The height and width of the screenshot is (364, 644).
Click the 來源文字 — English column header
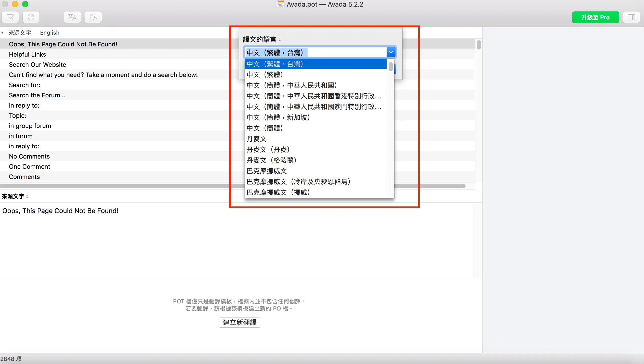coord(34,33)
